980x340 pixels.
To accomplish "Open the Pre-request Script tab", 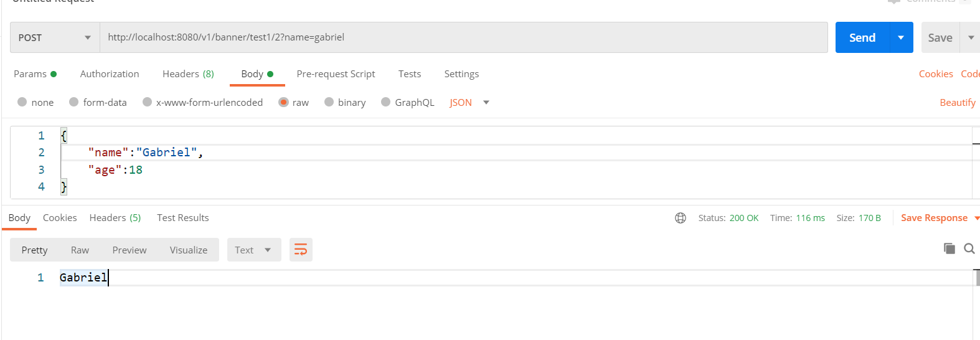I will tap(336, 73).
